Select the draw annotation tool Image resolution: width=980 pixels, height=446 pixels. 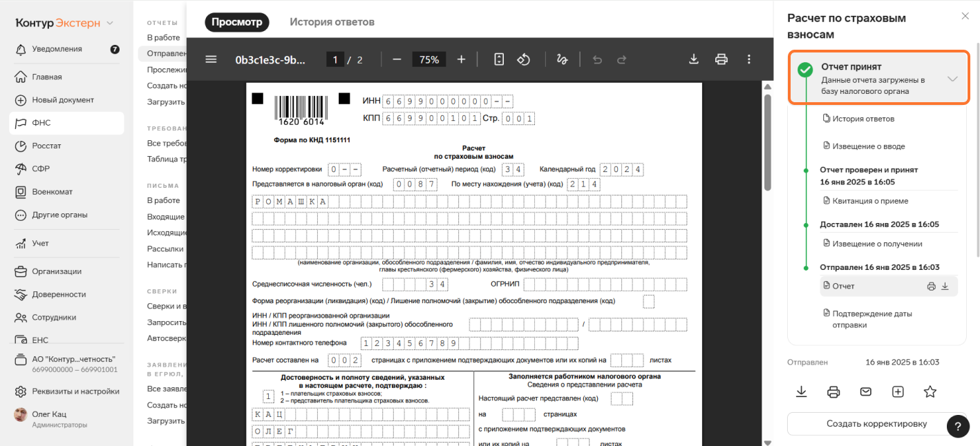[562, 59]
